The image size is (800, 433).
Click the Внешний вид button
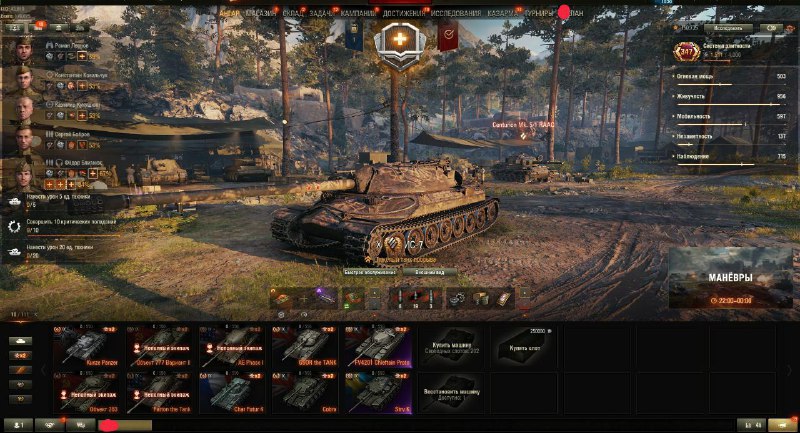point(429,272)
